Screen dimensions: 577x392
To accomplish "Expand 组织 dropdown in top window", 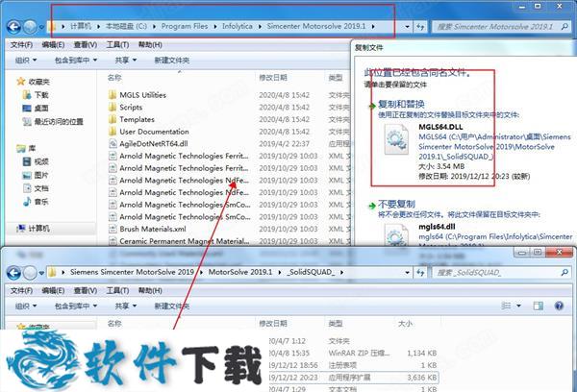I will point(26,60).
